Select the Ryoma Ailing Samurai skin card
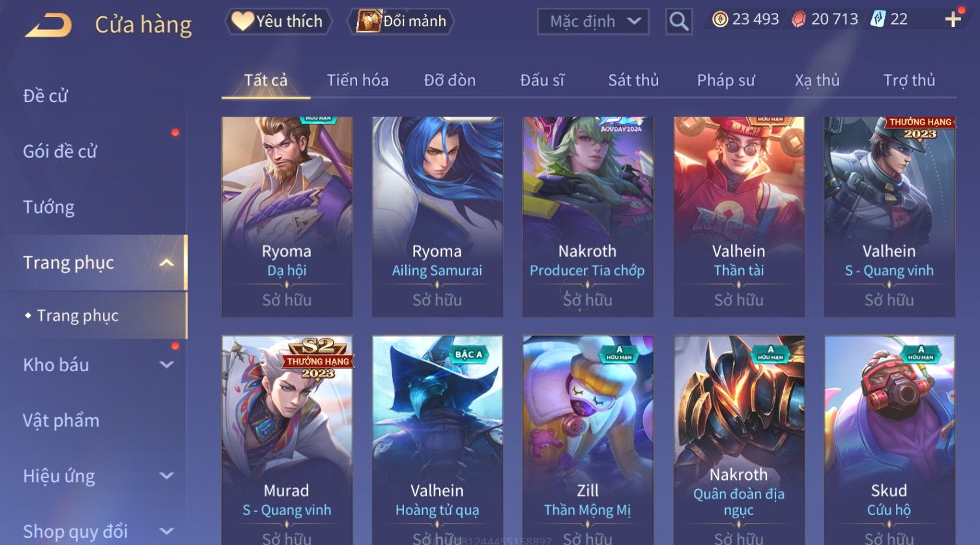The image size is (980, 545). [437, 217]
